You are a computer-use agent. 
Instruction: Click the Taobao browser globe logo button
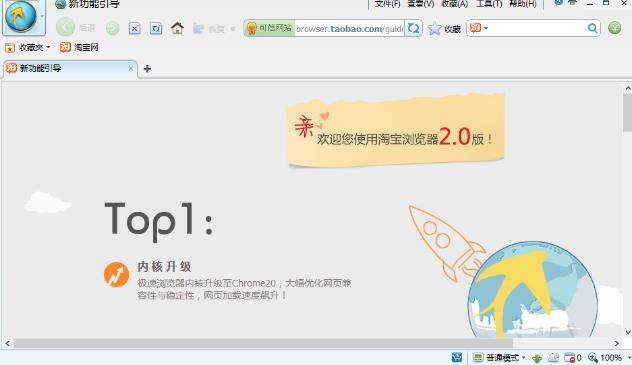(20, 16)
